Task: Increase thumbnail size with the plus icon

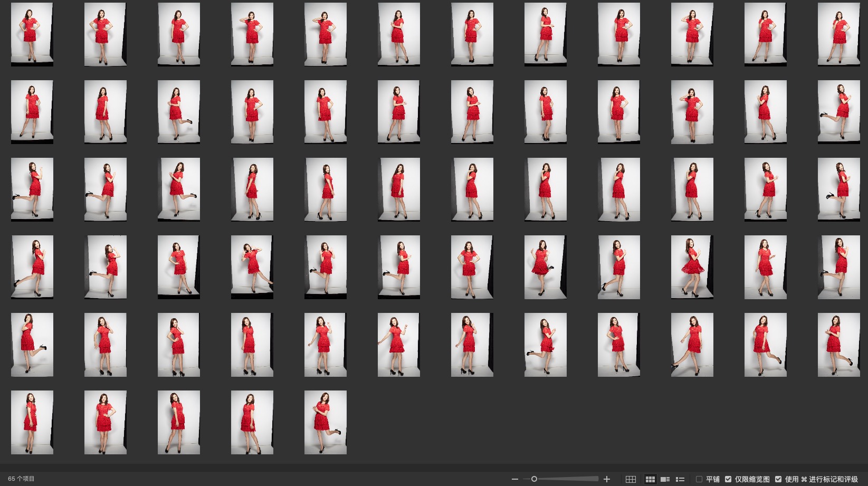Action: pos(607,479)
